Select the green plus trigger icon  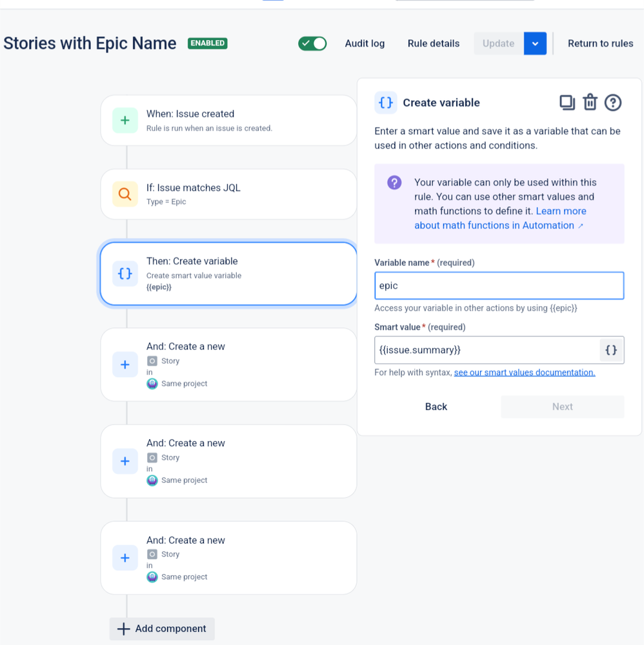tap(125, 120)
